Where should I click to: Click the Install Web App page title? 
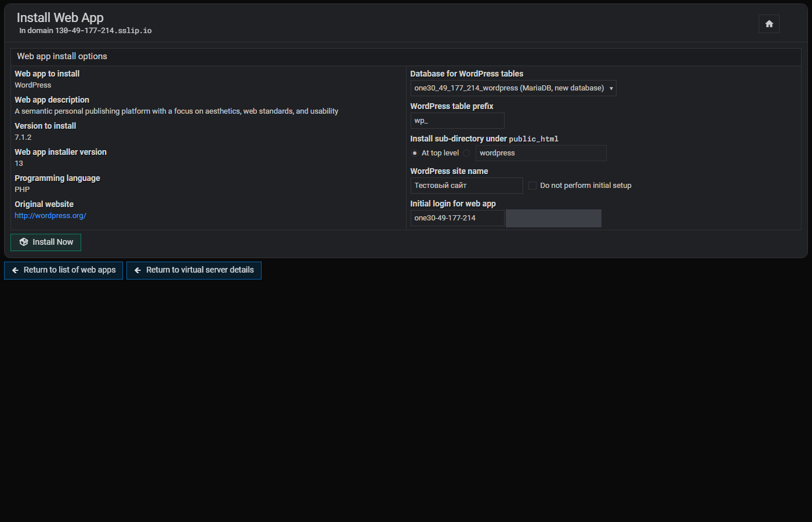click(x=60, y=18)
